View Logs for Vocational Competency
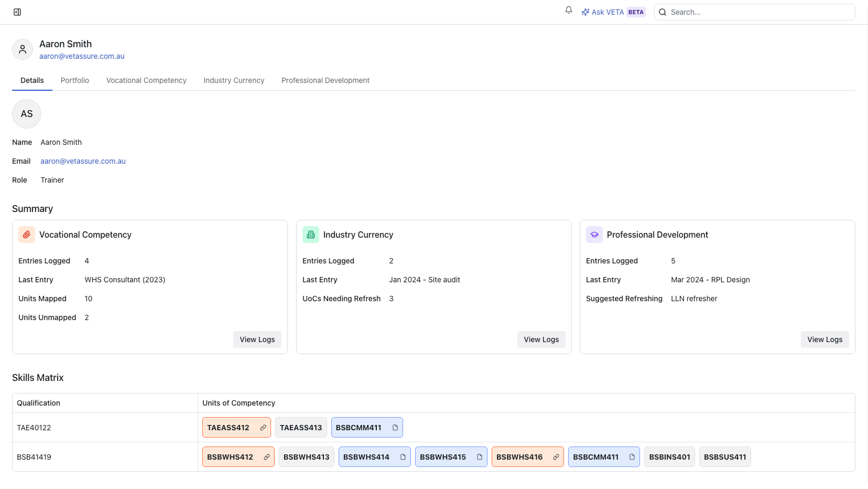Screen dimensions: 868x489 [257, 339]
